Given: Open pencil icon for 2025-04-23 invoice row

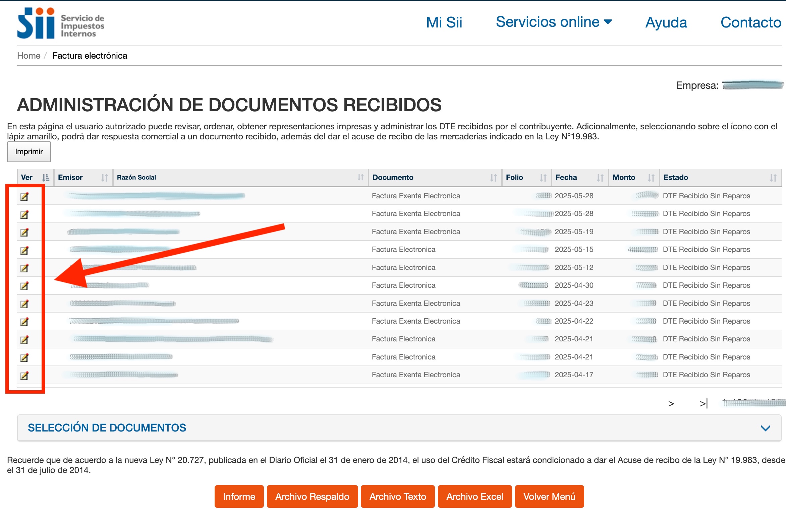Looking at the screenshot, I should point(24,304).
